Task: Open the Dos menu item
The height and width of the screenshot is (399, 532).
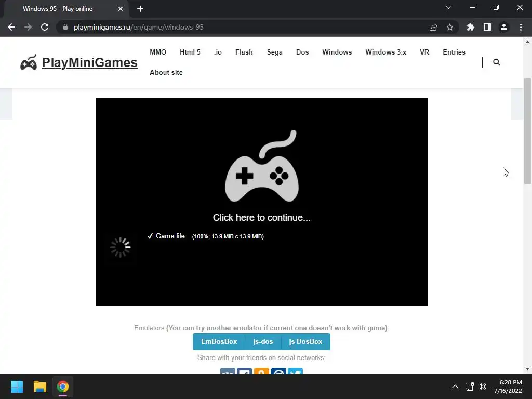Action: [302, 52]
